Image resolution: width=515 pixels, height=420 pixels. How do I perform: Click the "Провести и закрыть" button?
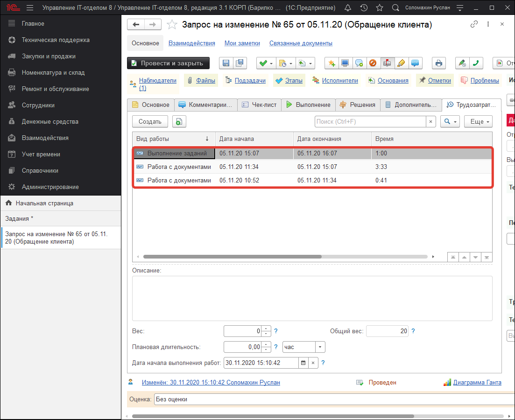(x=168, y=63)
